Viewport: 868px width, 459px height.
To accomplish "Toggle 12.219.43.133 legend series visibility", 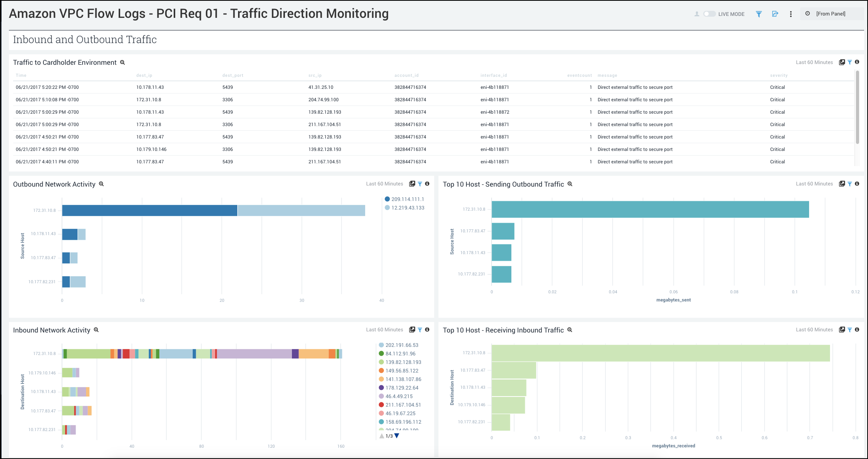I will click(407, 208).
